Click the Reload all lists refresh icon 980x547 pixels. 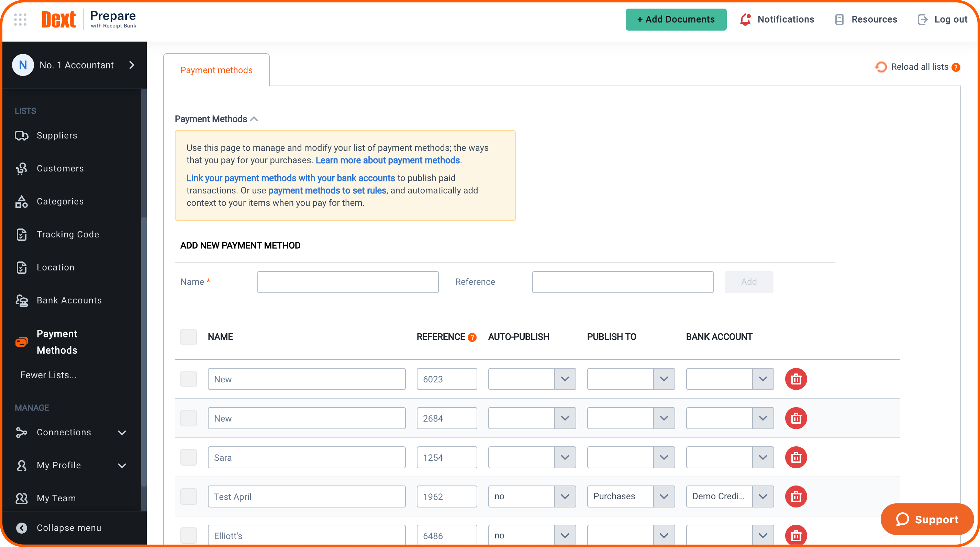(881, 67)
